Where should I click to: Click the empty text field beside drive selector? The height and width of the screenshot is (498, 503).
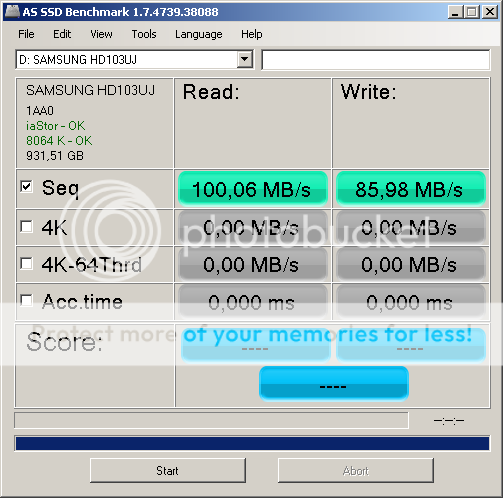376,60
